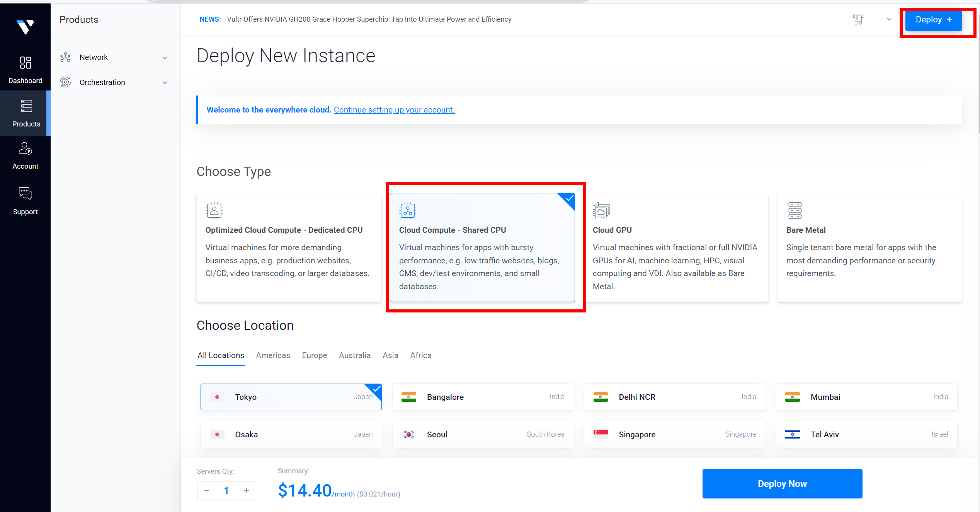Expand the Orchestration menu chevron

pos(165,83)
